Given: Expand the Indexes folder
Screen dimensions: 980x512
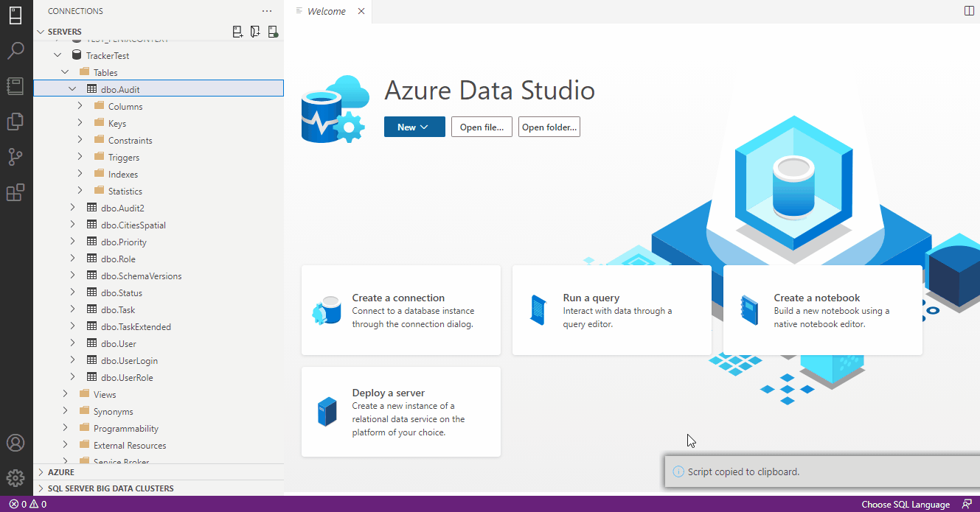Looking at the screenshot, I should (80, 174).
